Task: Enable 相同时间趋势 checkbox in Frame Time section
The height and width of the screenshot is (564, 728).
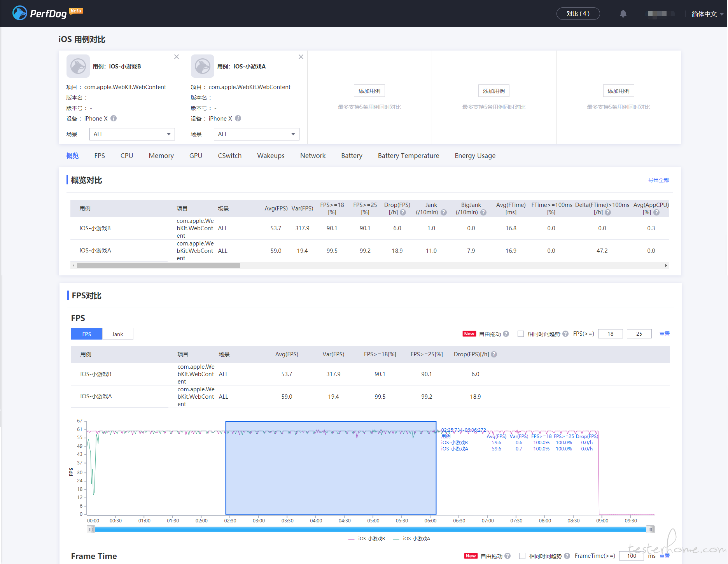Action: point(522,556)
